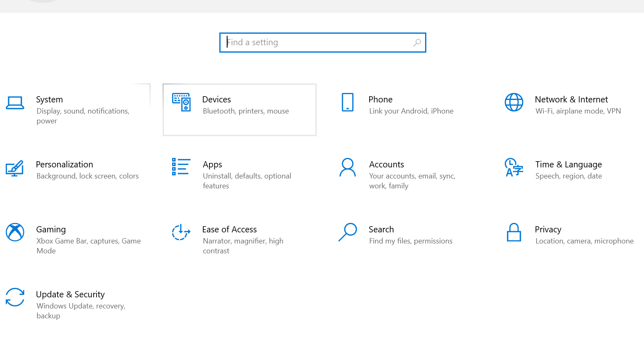
Task: Click the Network & Internet globe icon
Action: point(514,102)
